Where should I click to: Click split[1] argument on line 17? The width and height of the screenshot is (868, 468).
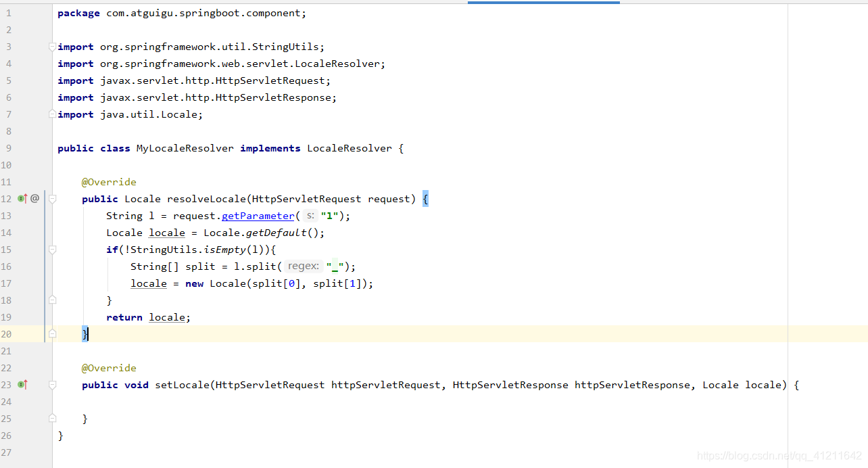pyautogui.click(x=340, y=283)
